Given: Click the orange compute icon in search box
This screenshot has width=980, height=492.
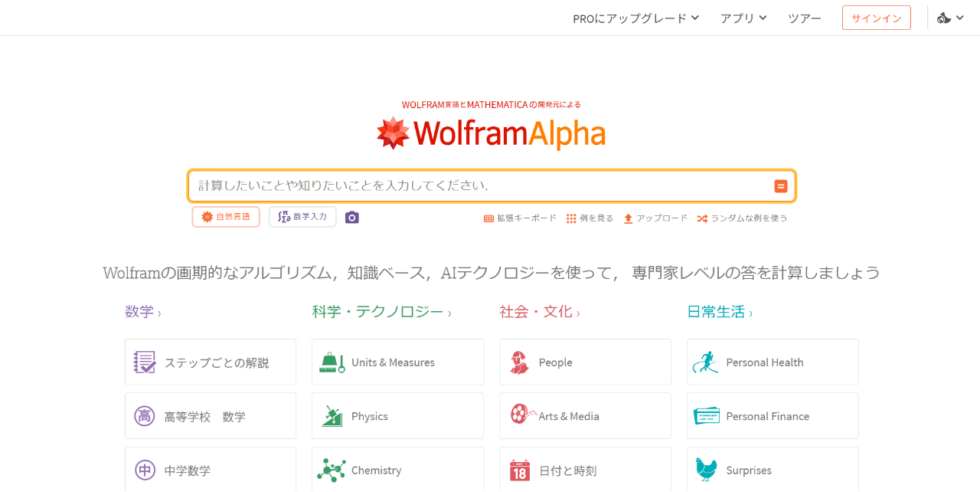Looking at the screenshot, I should click(x=781, y=186).
